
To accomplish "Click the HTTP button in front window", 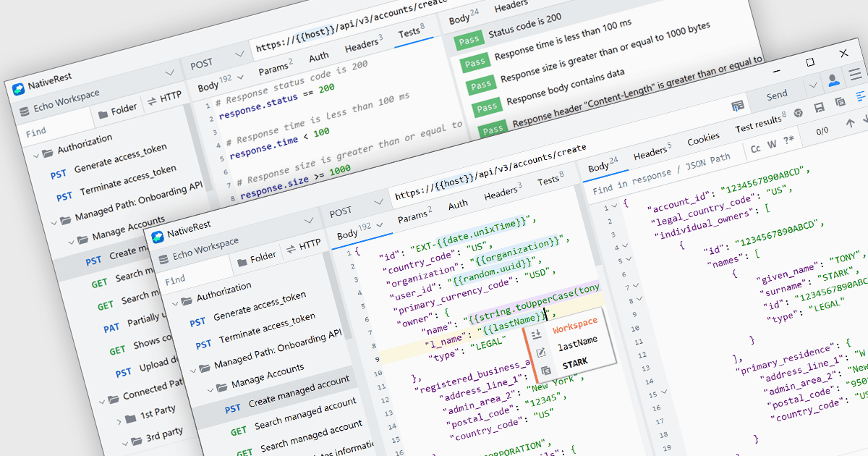I will click(x=304, y=245).
